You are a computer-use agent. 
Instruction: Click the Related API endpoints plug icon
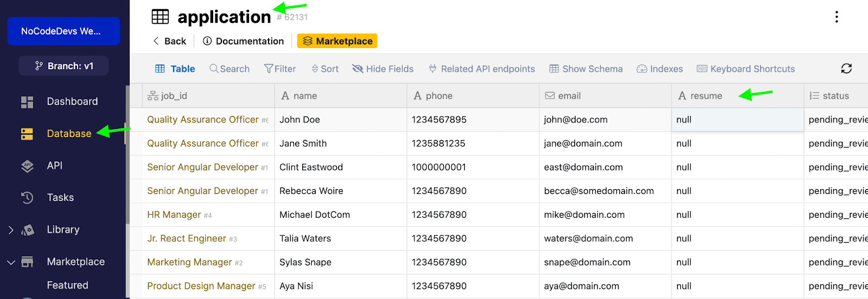432,69
